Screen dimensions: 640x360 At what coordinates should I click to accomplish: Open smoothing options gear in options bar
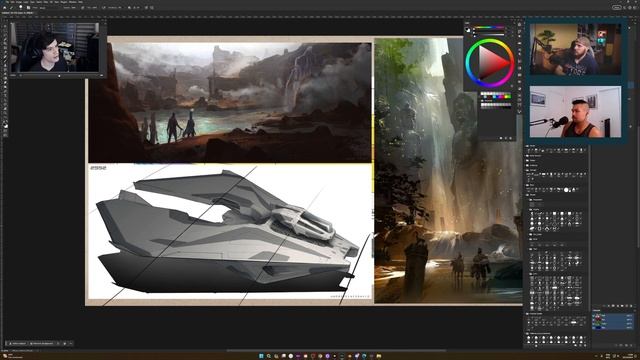click(x=129, y=7)
